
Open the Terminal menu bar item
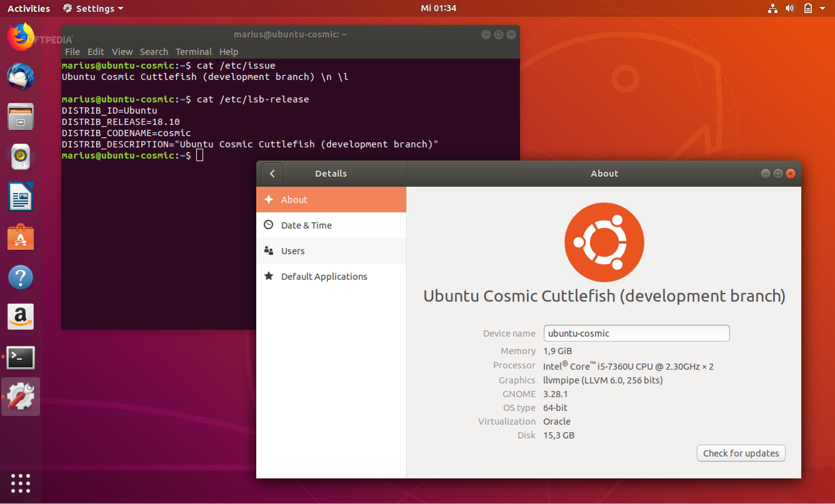193,52
